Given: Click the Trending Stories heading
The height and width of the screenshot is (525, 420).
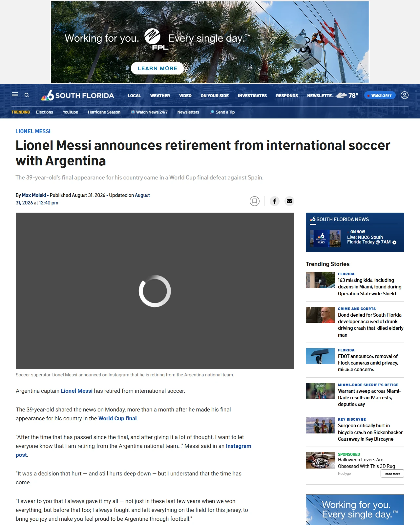Looking at the screenshot, I should [327, 264].
